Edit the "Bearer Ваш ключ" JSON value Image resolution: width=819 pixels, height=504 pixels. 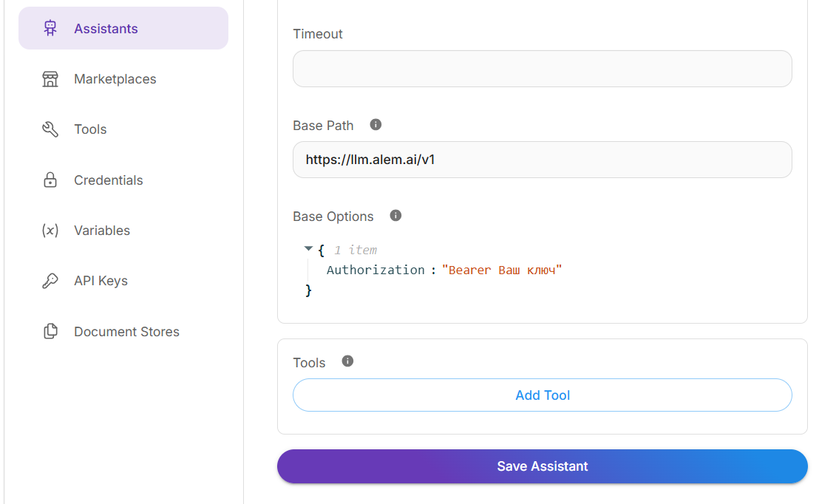[502, 270]
